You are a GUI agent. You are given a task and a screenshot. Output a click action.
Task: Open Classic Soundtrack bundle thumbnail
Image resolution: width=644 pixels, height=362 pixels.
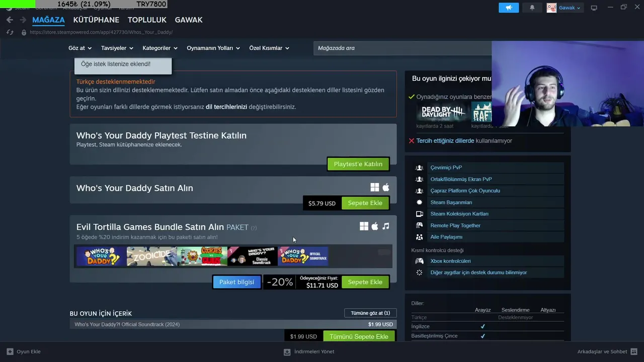252,256
